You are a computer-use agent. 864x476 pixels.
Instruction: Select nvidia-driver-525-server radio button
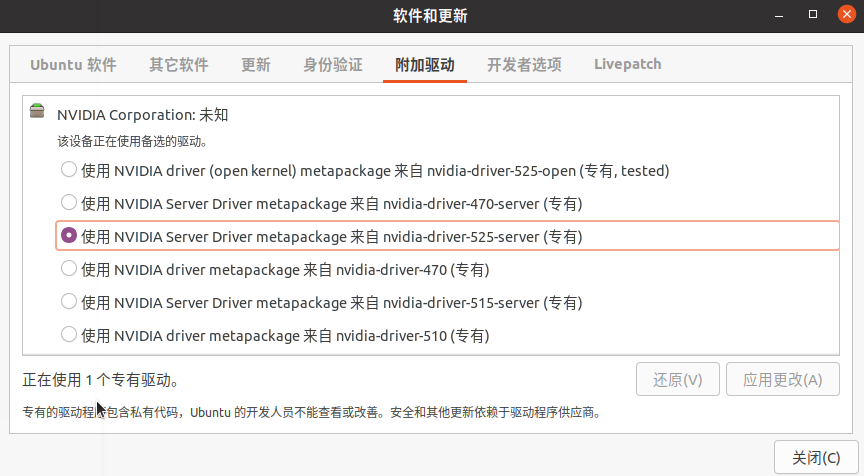click(x=69, y=235)
